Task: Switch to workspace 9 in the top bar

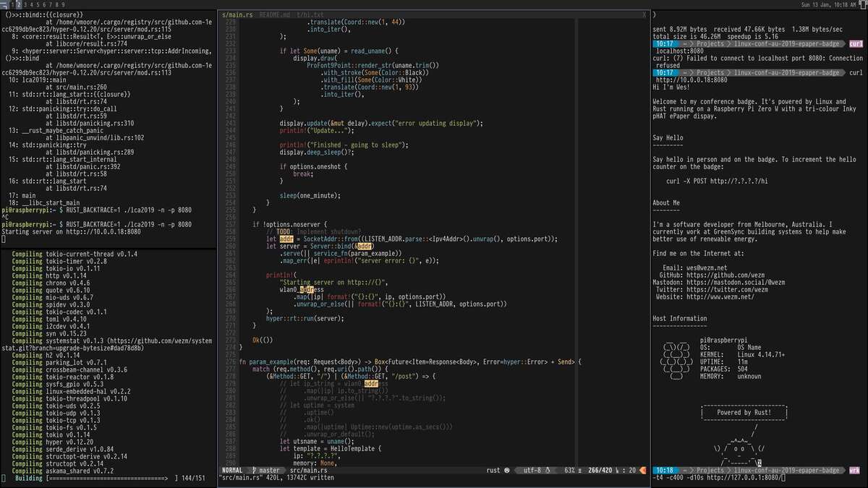Action: point(64,4)
